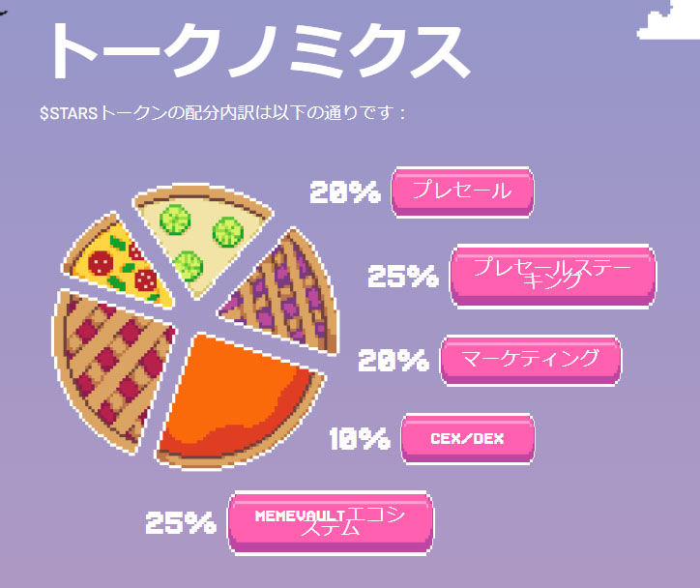This screenshot has width=700, height=588.
Task: Open the MEMEVAULT エコシステム button
Action: tap(331, 522)
